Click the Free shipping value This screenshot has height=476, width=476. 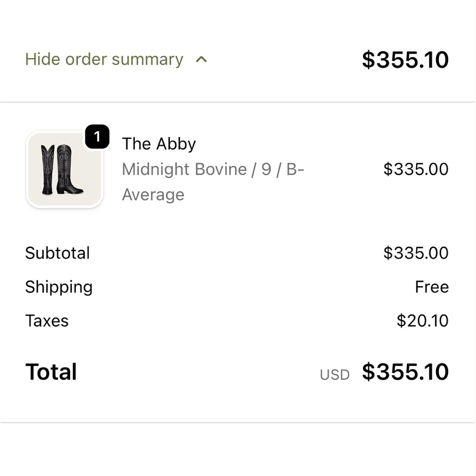432,287
